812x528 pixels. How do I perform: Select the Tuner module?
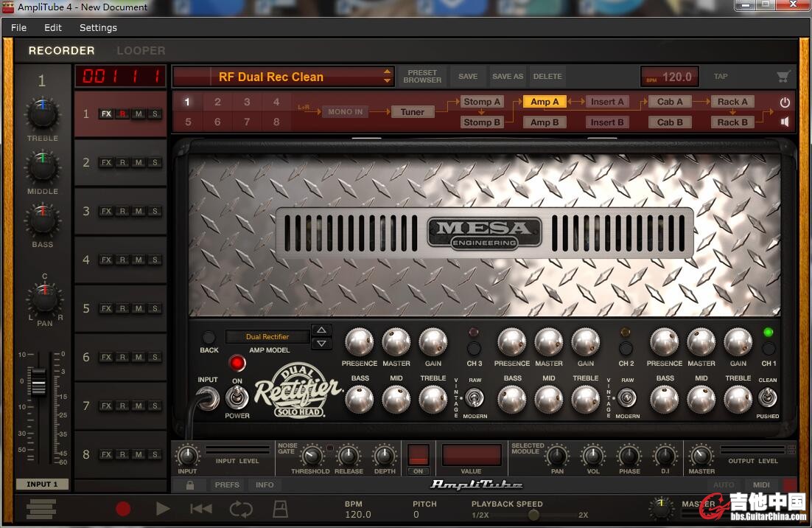[412, 112]
